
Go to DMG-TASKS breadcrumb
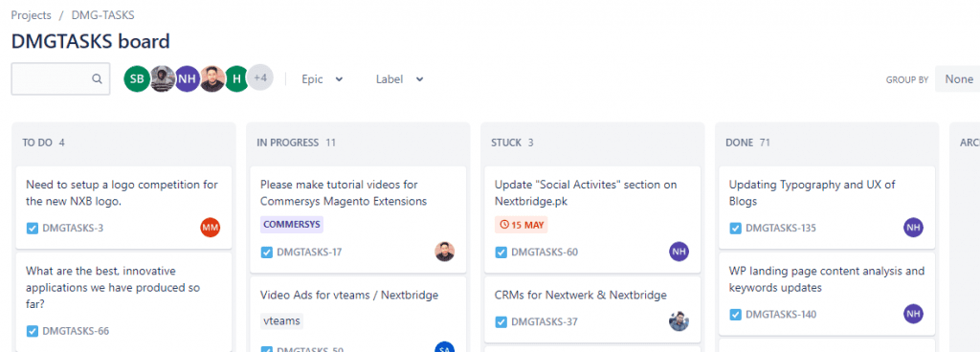pos(103,15)
